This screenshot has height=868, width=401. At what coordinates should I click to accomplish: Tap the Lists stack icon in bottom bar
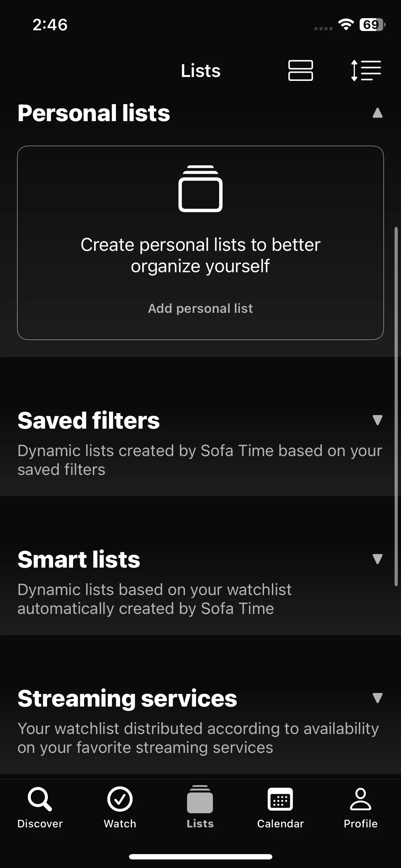pyautogui.click(x=200, y=799)
